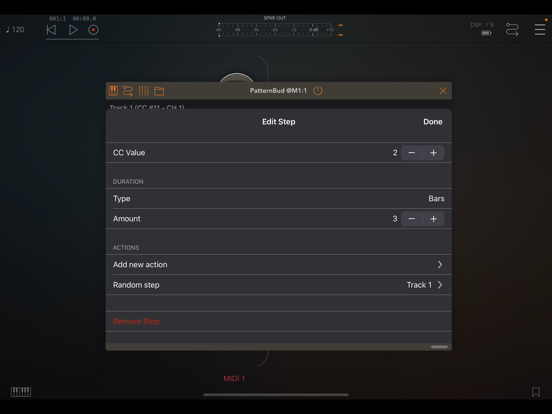This screenshot has width=552, height=414.
Task: Start recording with the record button
Action: (93, 30)
